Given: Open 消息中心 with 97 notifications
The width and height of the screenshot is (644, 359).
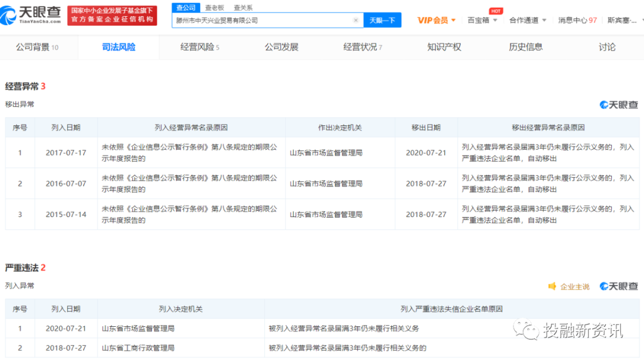Looking at the screenshot, I should tap(576, 20).
